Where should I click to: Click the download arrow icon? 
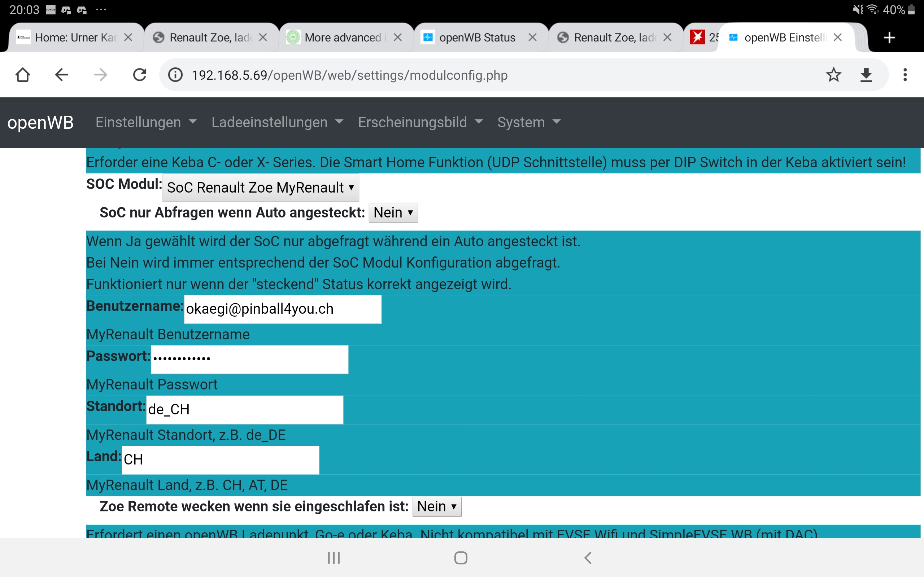point(866,75)
